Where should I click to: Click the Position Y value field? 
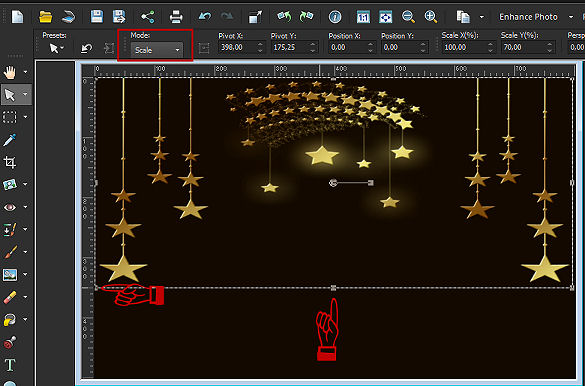pyautogui.click(x=400, y=47)
